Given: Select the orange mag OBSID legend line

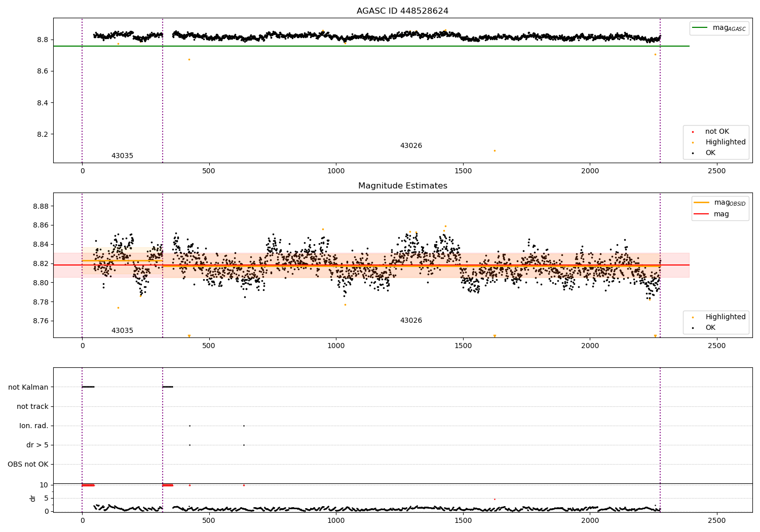Looking at the screenshot, I should coord(702,203).
